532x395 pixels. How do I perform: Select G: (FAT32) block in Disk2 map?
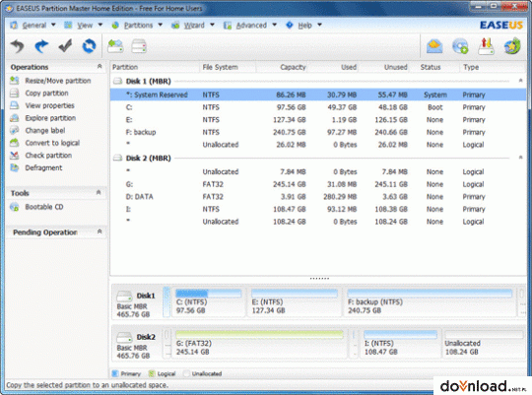coord(259,344)
